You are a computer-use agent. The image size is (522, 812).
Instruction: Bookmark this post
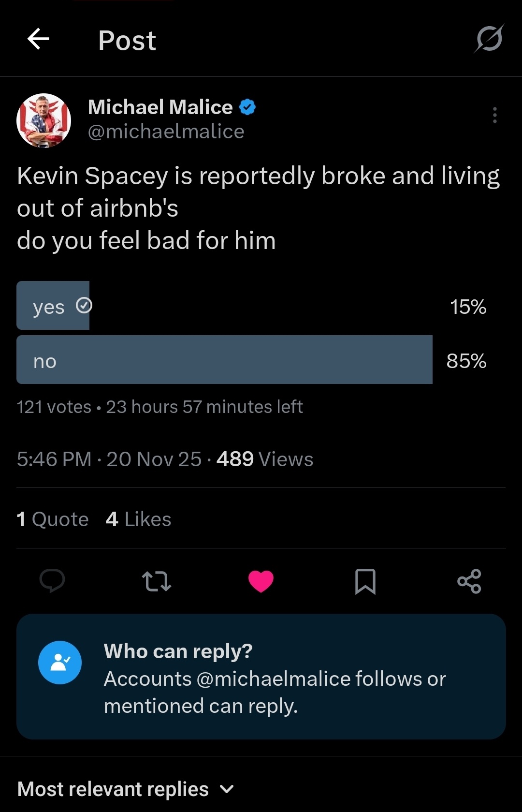coord(365,581)
